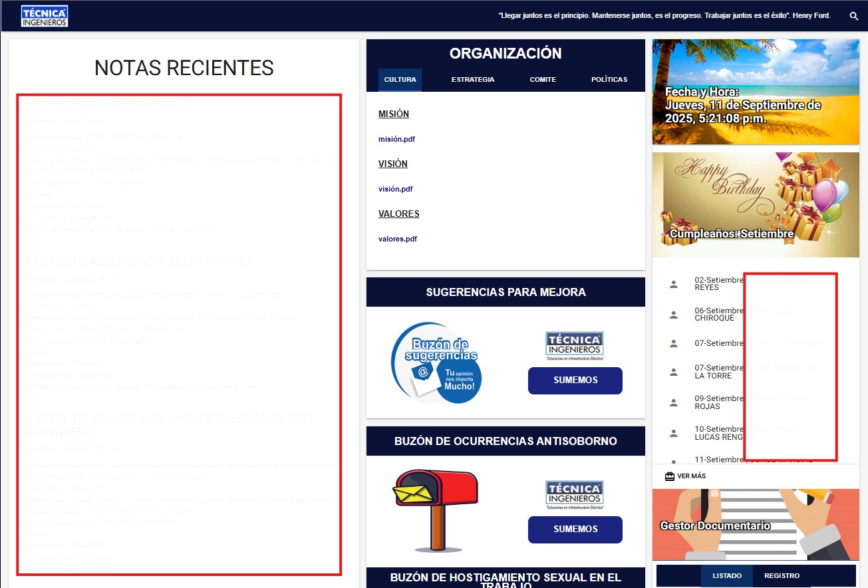Switch to the Cultura tab

(400, 80)
